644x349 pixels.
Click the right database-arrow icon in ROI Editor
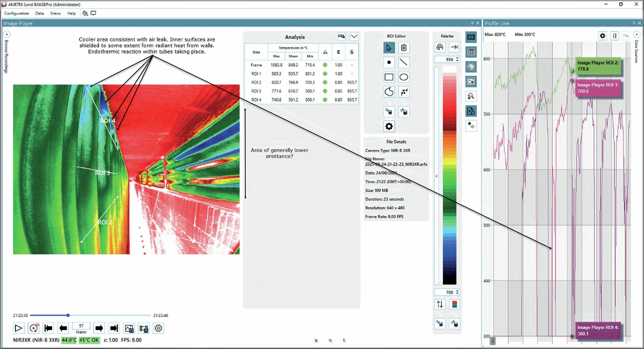click(404, 111)
